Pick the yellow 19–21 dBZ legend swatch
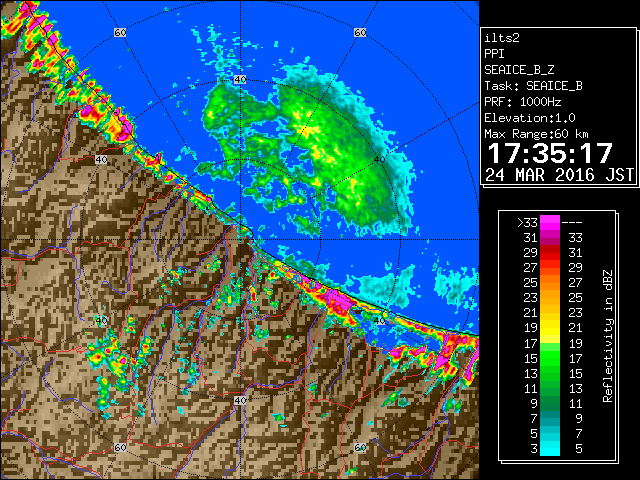640x480 pixels. 550,328
